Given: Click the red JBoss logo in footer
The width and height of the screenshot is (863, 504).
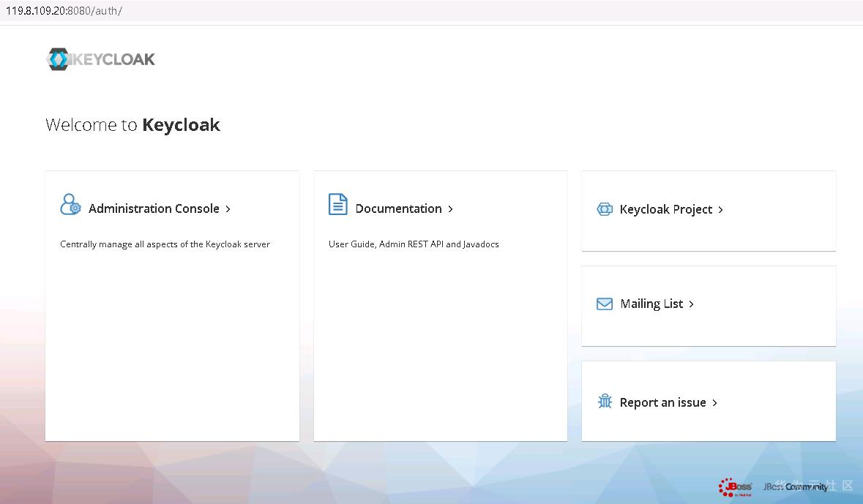Looking at the screenshot, I should point(736,487).
